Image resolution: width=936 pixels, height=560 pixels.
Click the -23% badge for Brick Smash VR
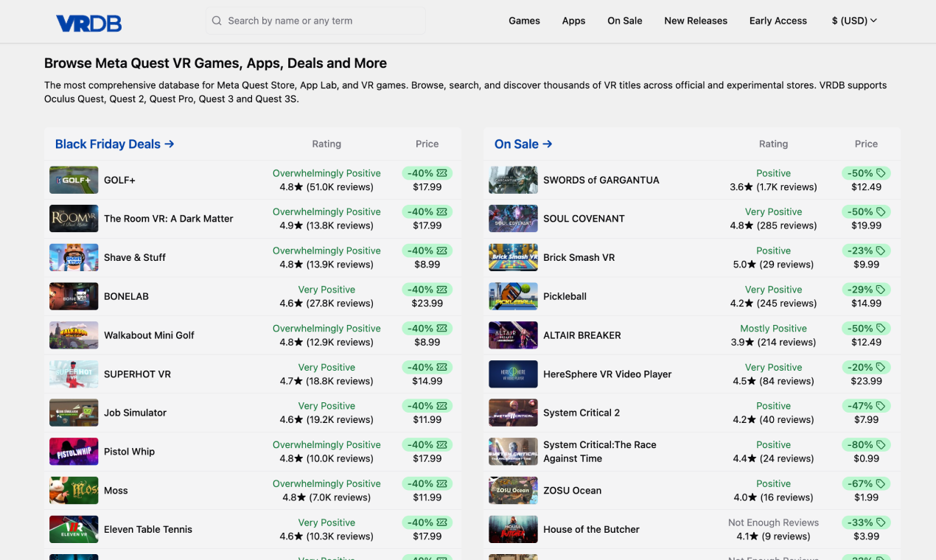pos(866,251)
